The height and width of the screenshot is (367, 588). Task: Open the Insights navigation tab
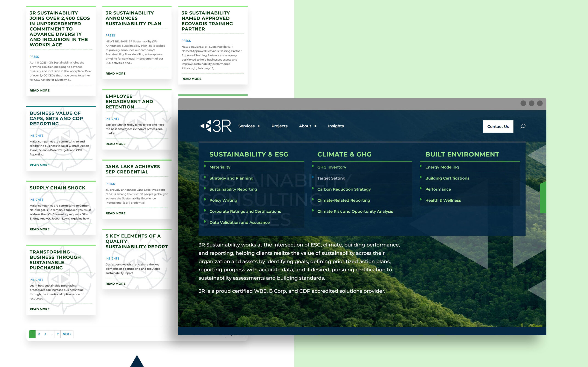pos(336,126)
